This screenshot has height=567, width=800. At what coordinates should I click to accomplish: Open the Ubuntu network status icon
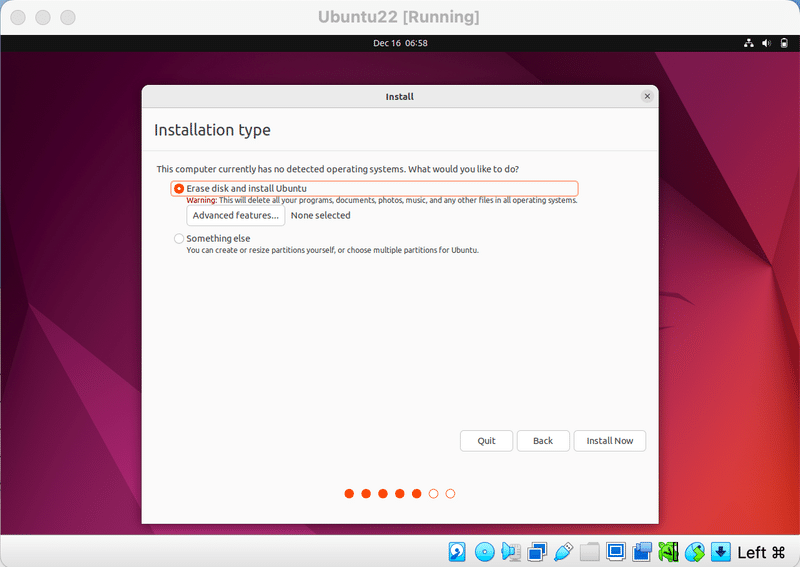tap(748, 43)
